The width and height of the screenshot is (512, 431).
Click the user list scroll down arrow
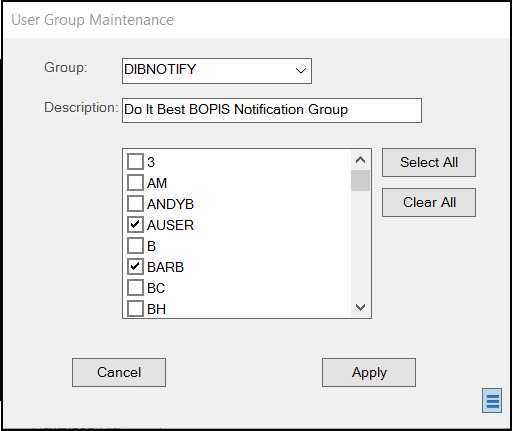360,307
